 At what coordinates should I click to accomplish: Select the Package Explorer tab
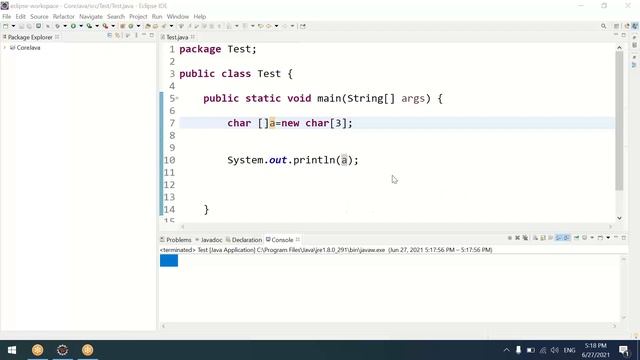click(30, 37)
